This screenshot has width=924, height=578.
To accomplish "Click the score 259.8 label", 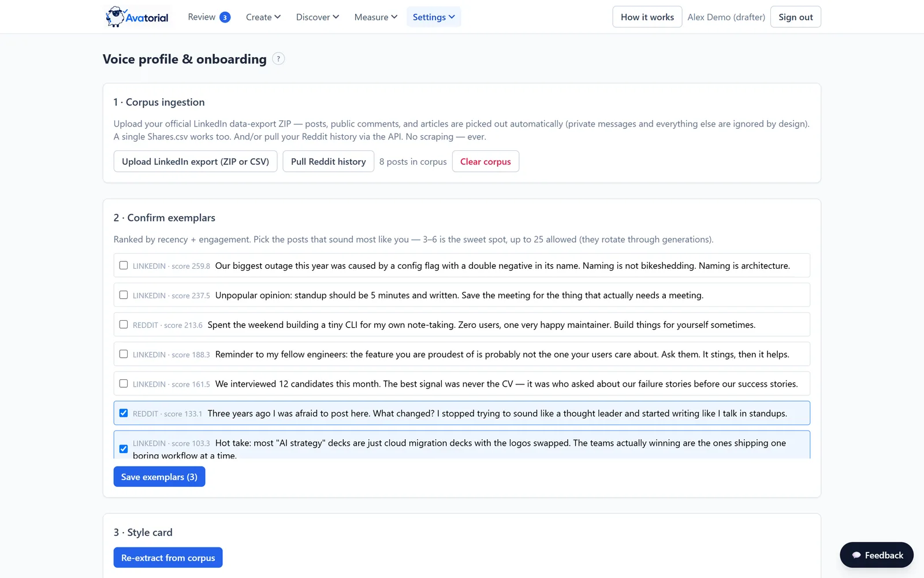I will tap(191, 266).
